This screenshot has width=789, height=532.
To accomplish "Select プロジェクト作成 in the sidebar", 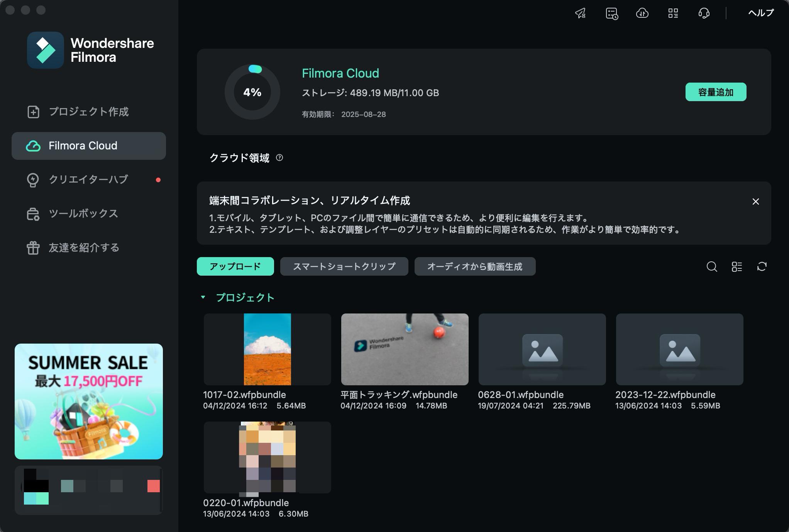I will (x=89, y=112).
